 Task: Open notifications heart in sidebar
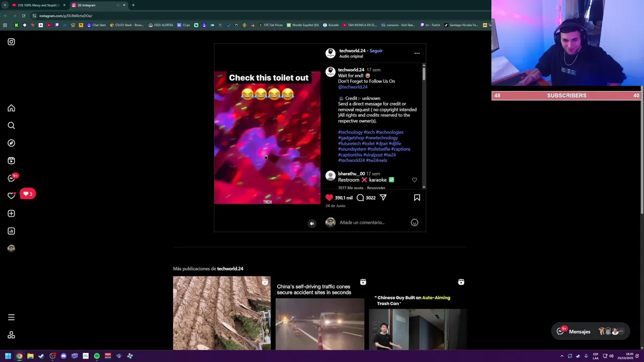[x=11, y=196]
